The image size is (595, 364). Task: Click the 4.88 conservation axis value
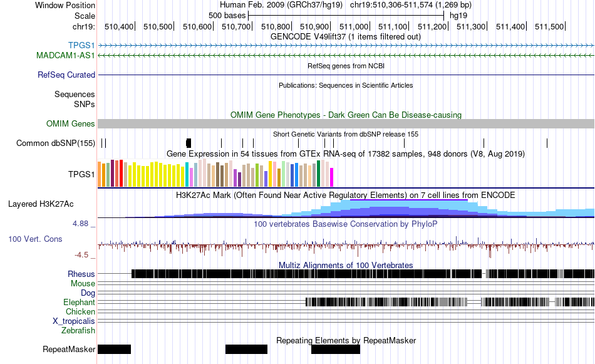80,224
